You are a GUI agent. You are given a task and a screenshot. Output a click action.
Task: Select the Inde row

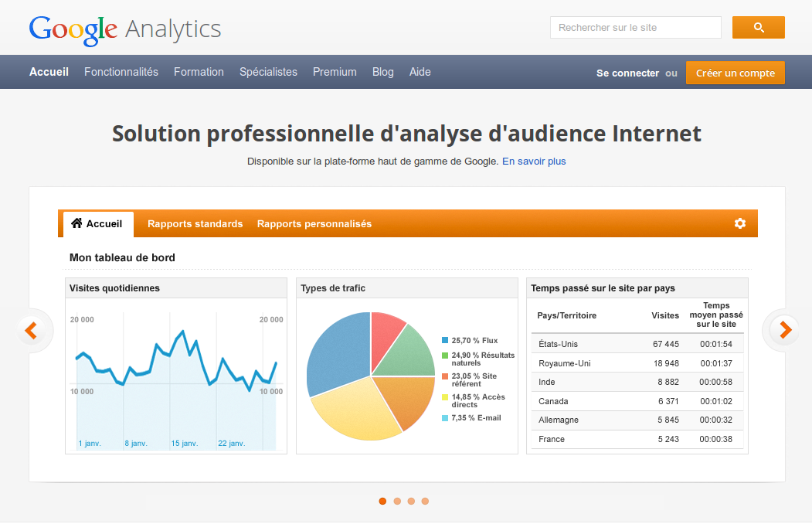click(x=637, y=382)
